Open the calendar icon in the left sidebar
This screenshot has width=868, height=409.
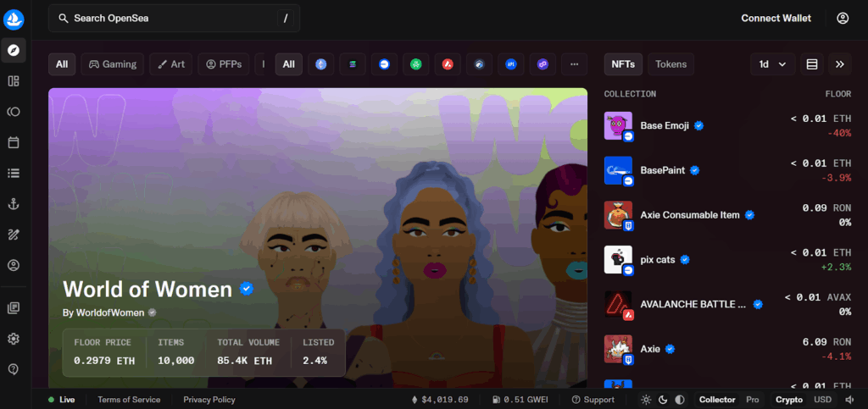point(14,142)
